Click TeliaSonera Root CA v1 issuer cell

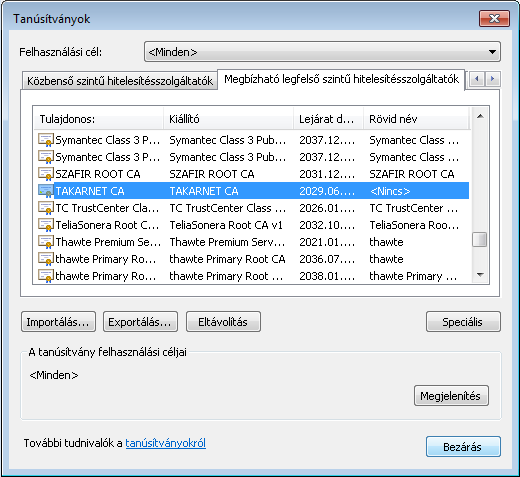point(226,225)
